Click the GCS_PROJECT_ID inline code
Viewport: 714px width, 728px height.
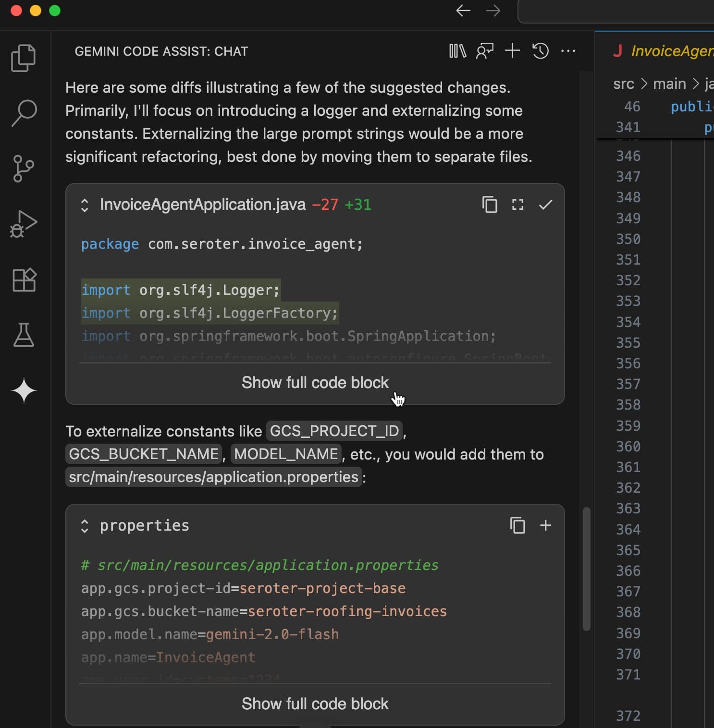tap(334, 431)
